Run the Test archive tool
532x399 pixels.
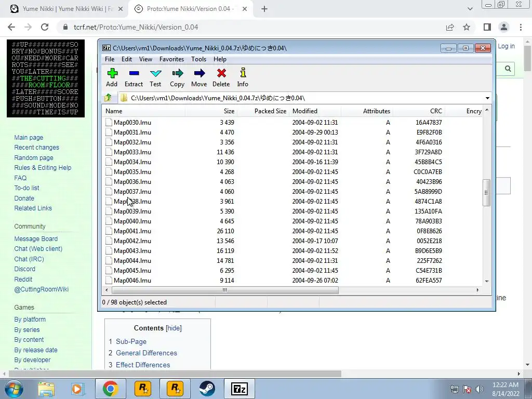pyautogui.click(x=155, y=78)
